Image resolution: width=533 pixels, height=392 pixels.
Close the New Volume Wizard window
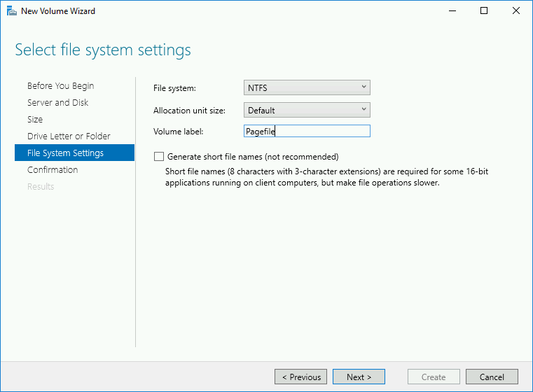pos(516,11)
